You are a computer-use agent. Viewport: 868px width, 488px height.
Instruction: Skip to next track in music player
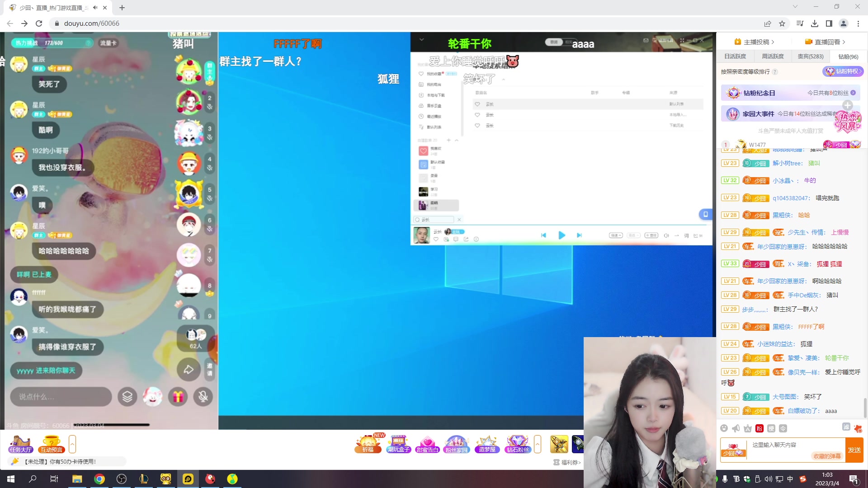point(579,235)
